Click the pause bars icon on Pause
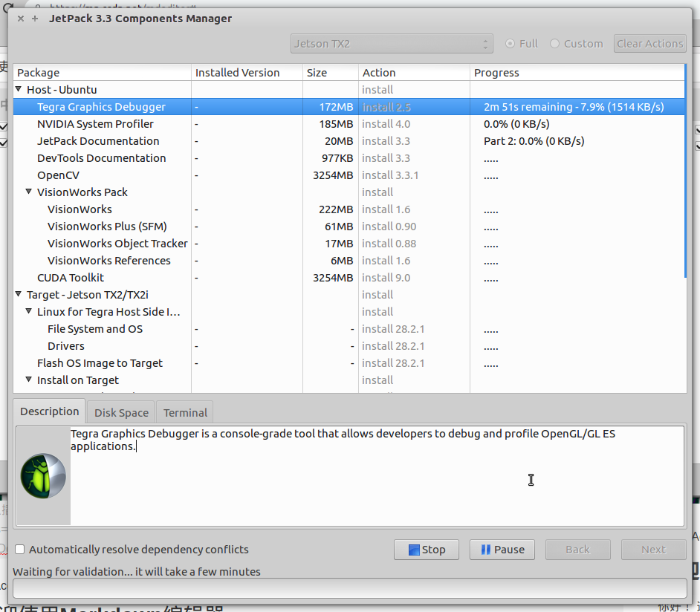This screenshot has height=612, width=700. coord(486,550)
